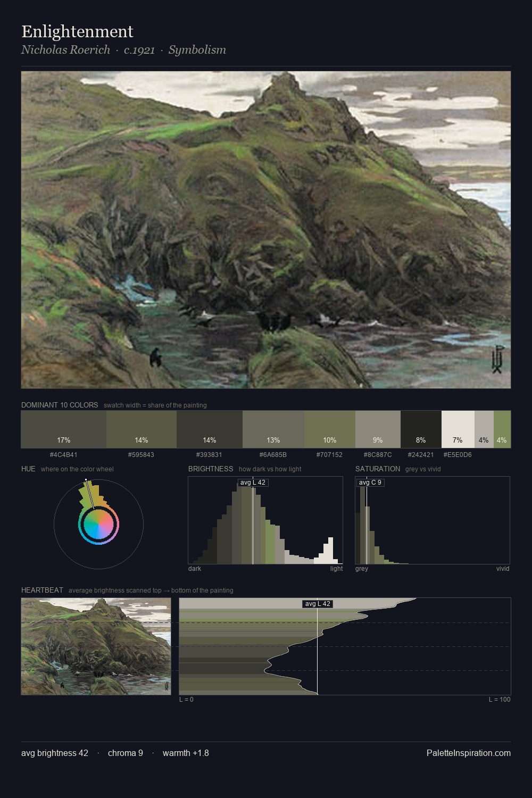Pick the off-white 7% swatch #E5E0D6
The width and height of the screenshot is (532, 798).
click(x=458, y=429)
